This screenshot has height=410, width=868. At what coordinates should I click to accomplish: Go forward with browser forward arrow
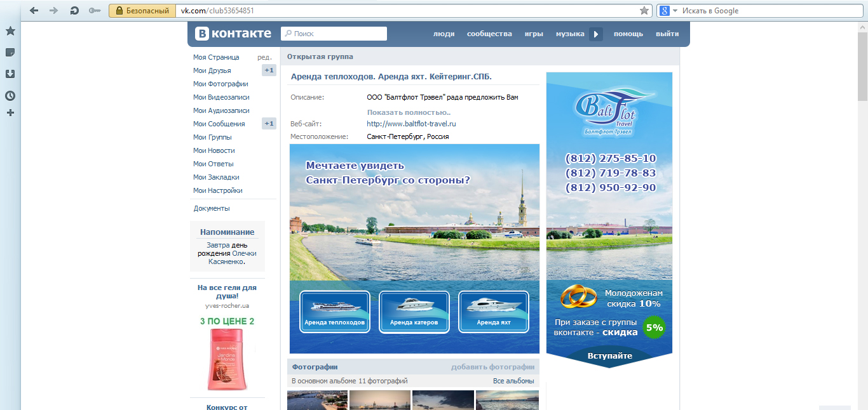[x=54, y=11]
